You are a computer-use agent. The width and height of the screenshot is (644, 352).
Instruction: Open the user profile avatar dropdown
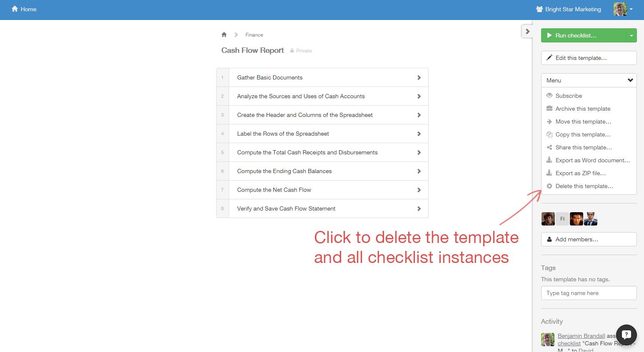point(623,9)
